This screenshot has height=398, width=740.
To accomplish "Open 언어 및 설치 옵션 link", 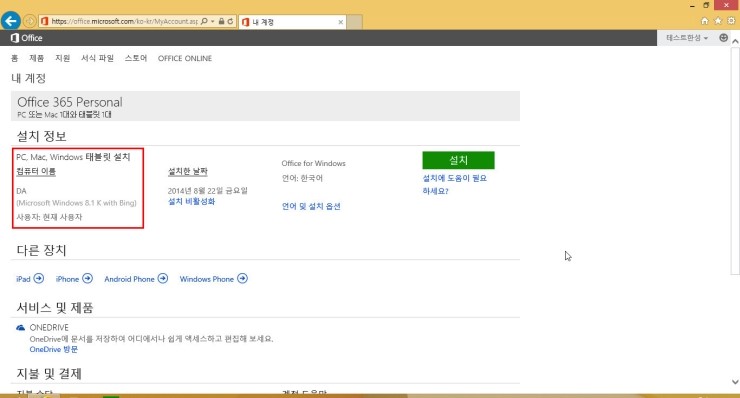I will pos(311,206).
